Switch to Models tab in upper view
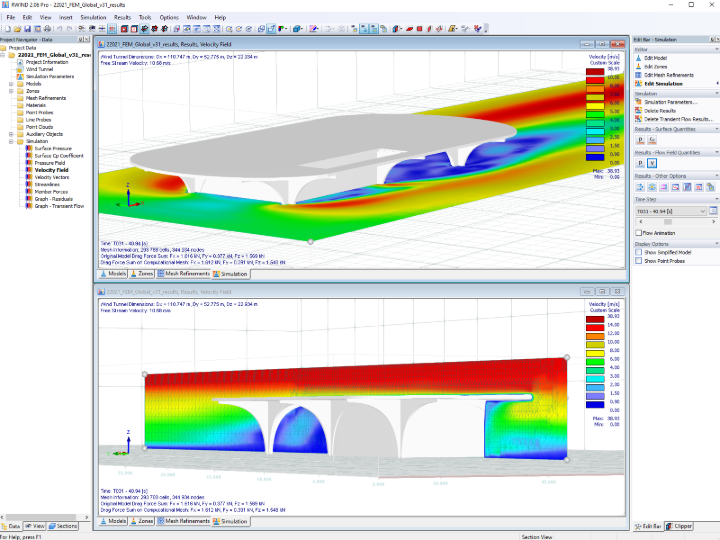 click(113, 274)
